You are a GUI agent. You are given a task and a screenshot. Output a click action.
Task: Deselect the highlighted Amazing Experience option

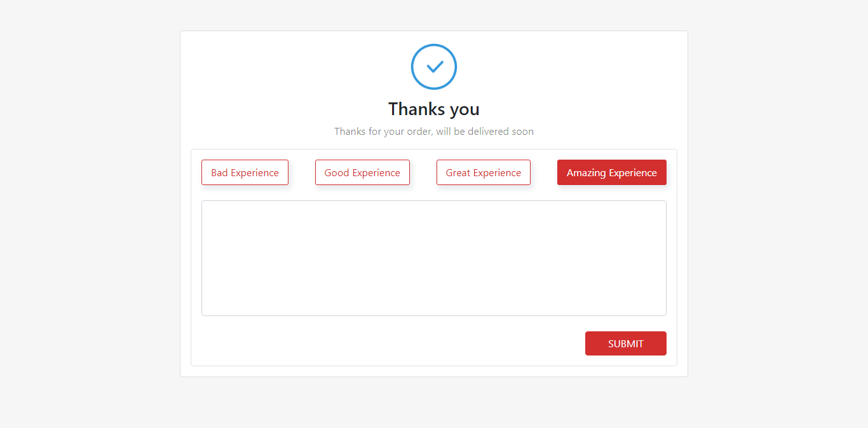[611, 172]
